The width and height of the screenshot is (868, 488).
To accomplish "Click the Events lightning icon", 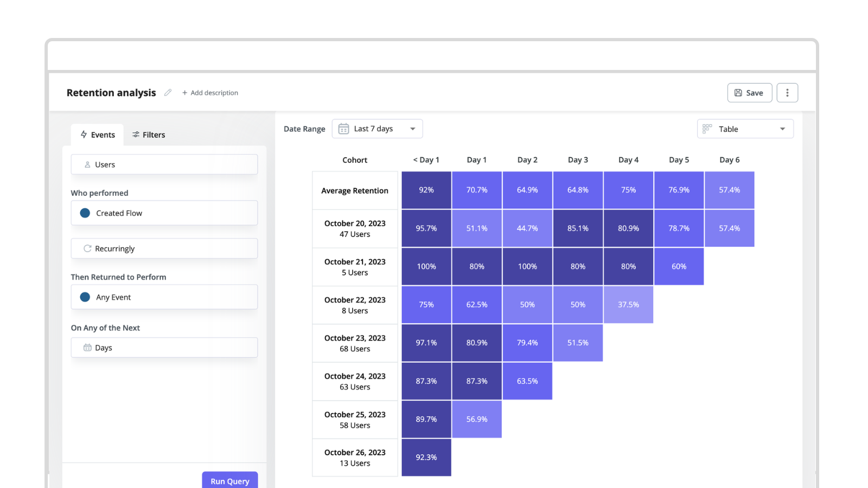I will click(x=84, y=134).
